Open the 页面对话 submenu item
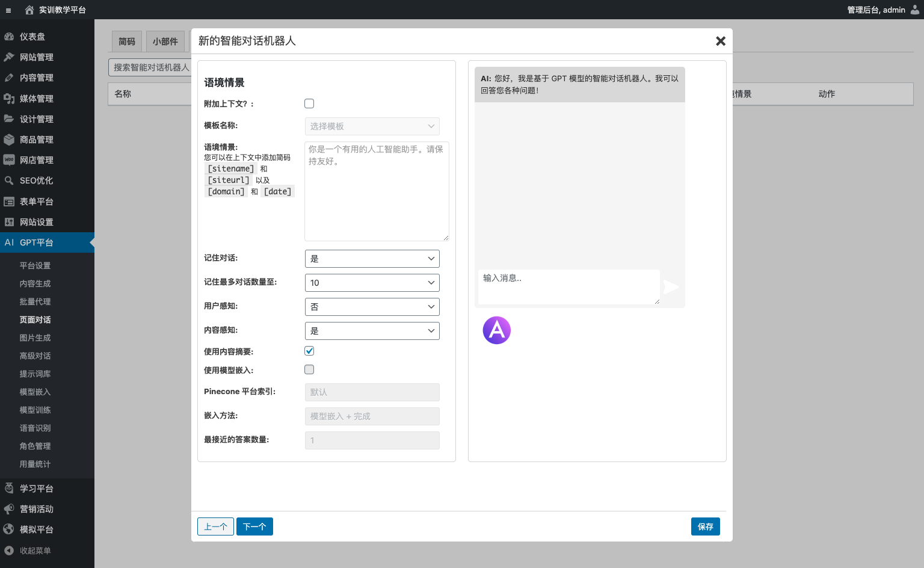 (x=35, y=320)
